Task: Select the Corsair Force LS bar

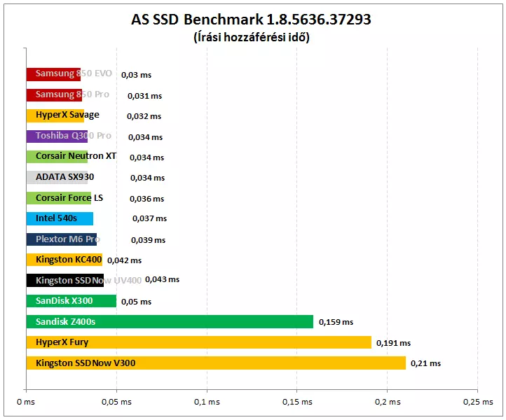Action: pyautogui.click(x=59, y=198)
